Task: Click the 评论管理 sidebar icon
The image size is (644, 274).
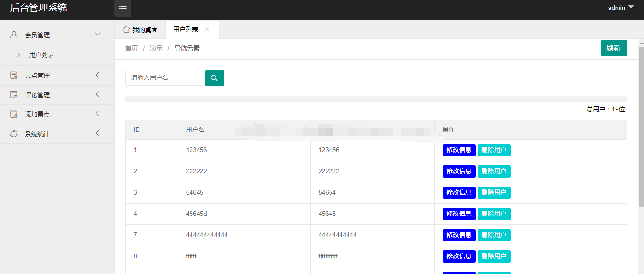Action: pos(14,94)
